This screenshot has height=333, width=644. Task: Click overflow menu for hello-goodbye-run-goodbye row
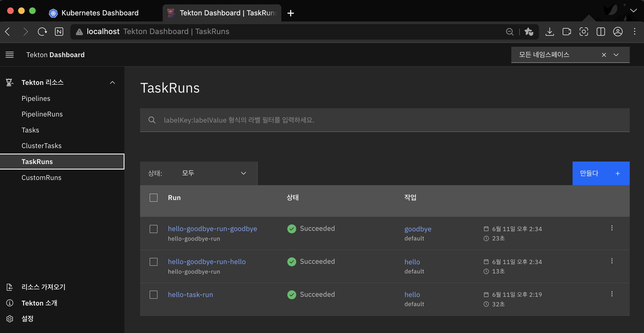tap(612, 228)
